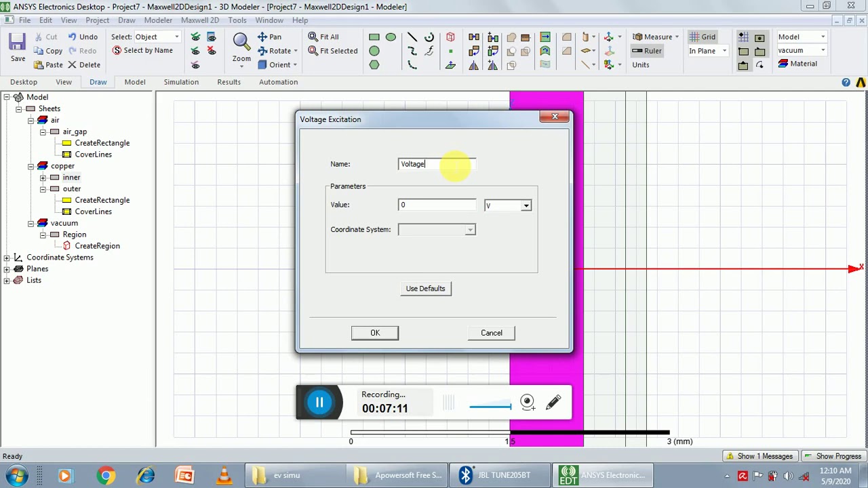
Task: Switch to the Automation ribbon tab
Action: [x=278, y=82]
